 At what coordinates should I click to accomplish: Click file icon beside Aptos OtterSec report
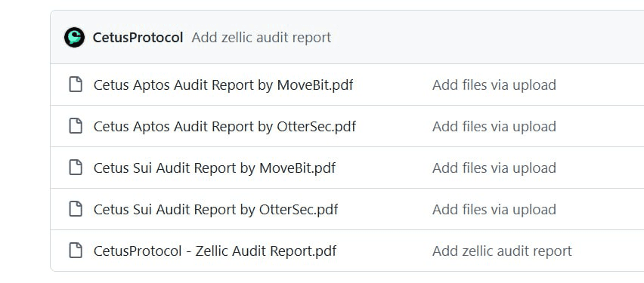coord(75,126)
